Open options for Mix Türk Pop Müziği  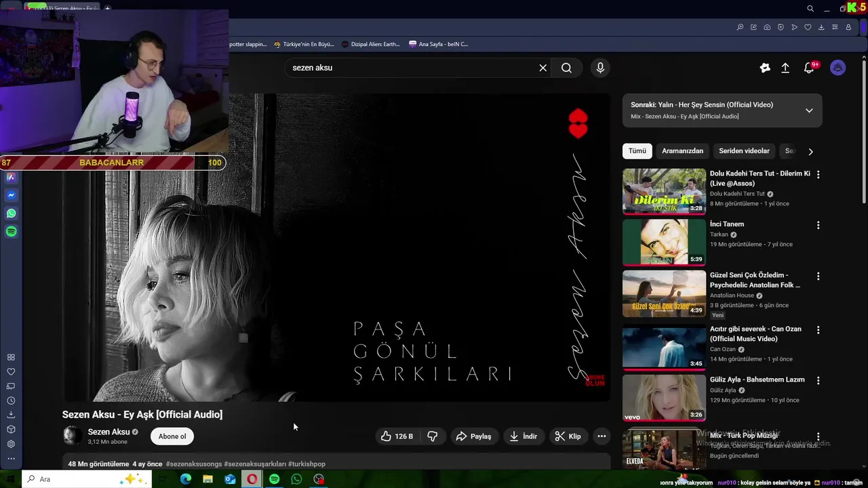coord(818,437)
